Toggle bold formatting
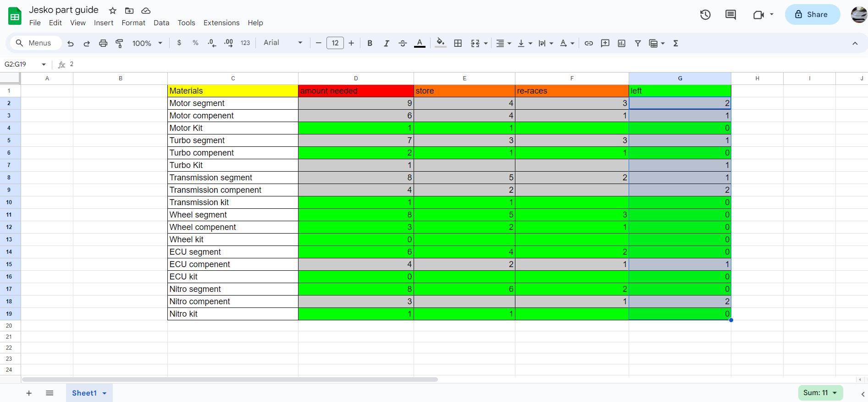The height and width of the screenshot is (402, 868). point(370,43)
